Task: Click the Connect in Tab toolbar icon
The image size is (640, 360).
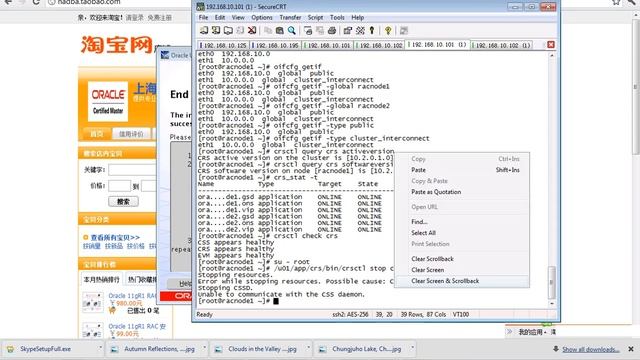Action: click(228, 30)
